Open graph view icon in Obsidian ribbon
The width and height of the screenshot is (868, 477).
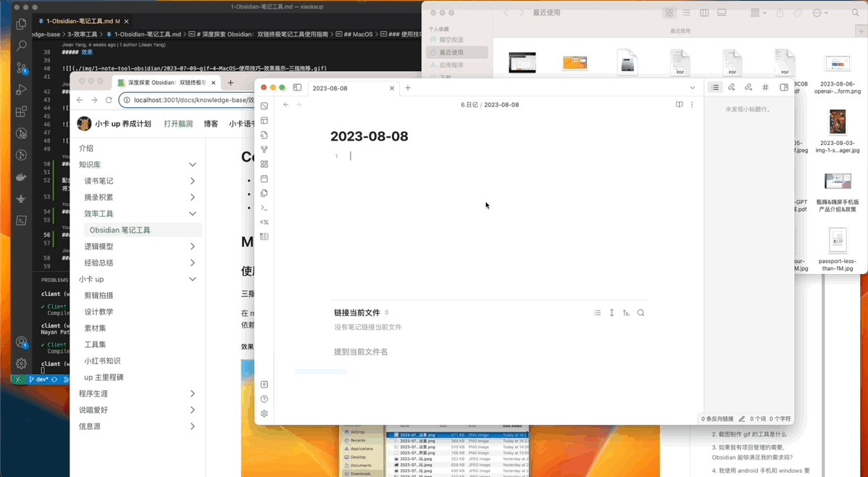tap(264, 149)
